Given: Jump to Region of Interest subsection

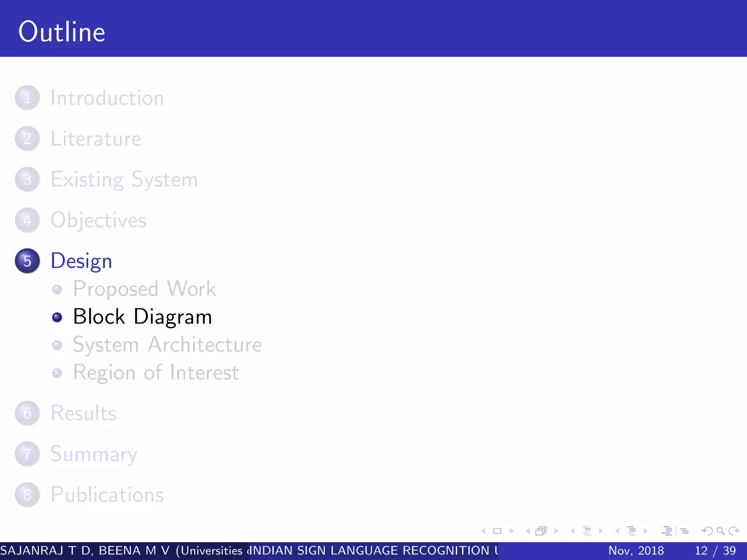Looking at the screenshot, I should pos(156,373).
